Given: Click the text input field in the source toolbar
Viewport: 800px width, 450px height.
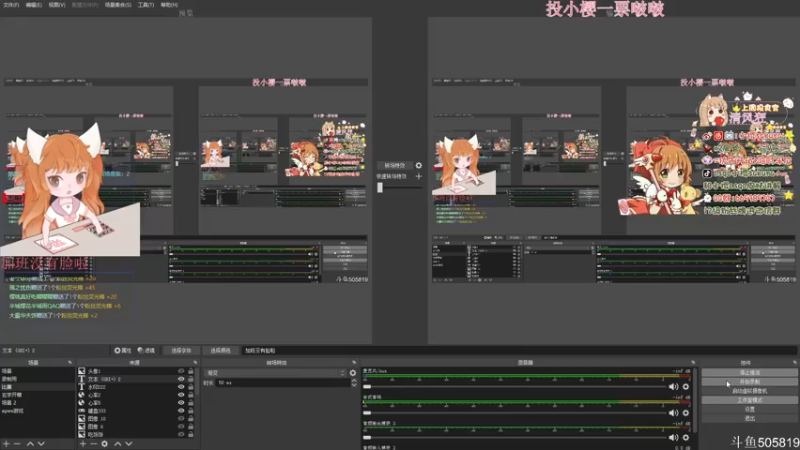Looking at the screenshot, I should (x=519, y=351).
